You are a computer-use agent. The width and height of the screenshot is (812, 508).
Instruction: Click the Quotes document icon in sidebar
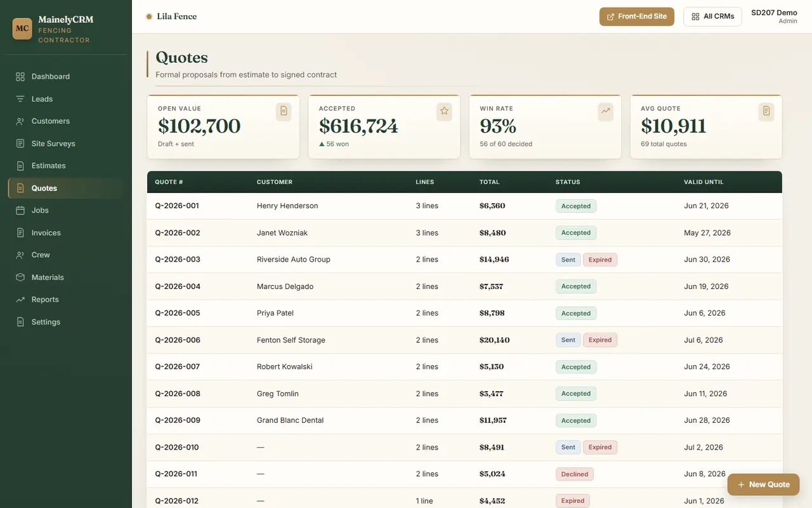[20, 188]
